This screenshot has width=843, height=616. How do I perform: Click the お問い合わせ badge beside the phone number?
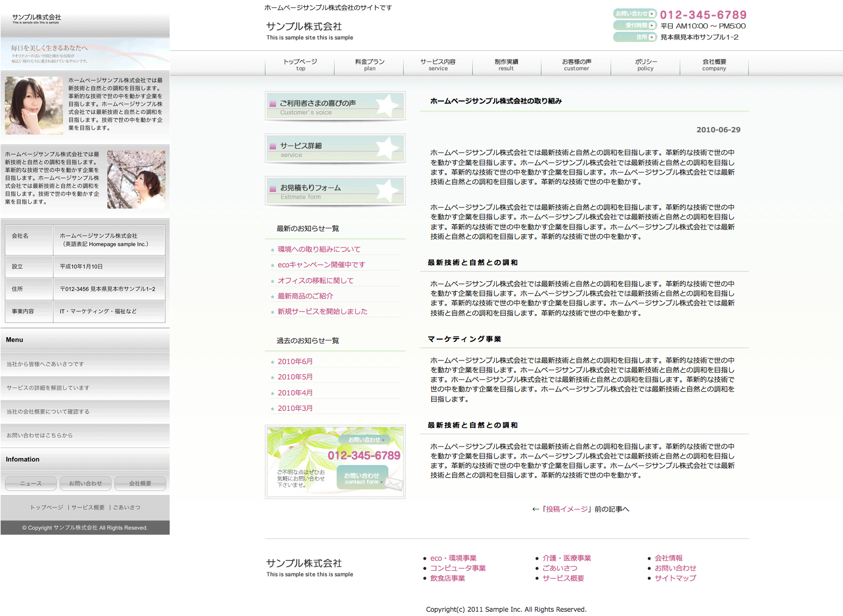(x=635, y=14)
